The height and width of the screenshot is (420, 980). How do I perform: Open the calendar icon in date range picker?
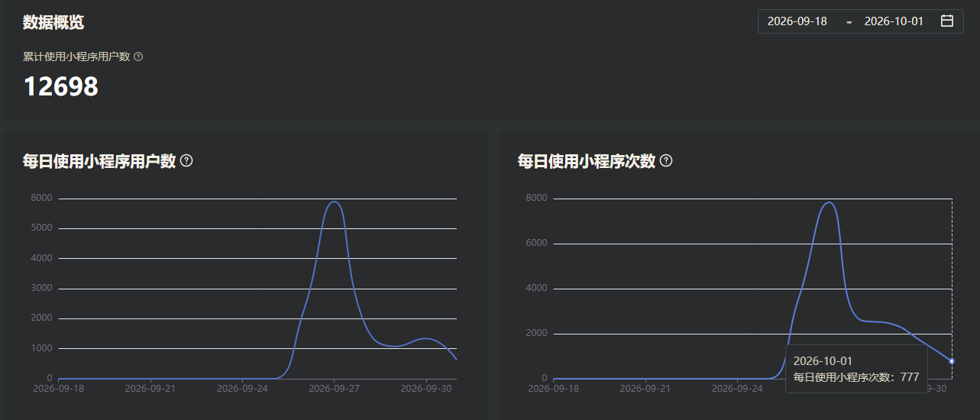[947, 21]
